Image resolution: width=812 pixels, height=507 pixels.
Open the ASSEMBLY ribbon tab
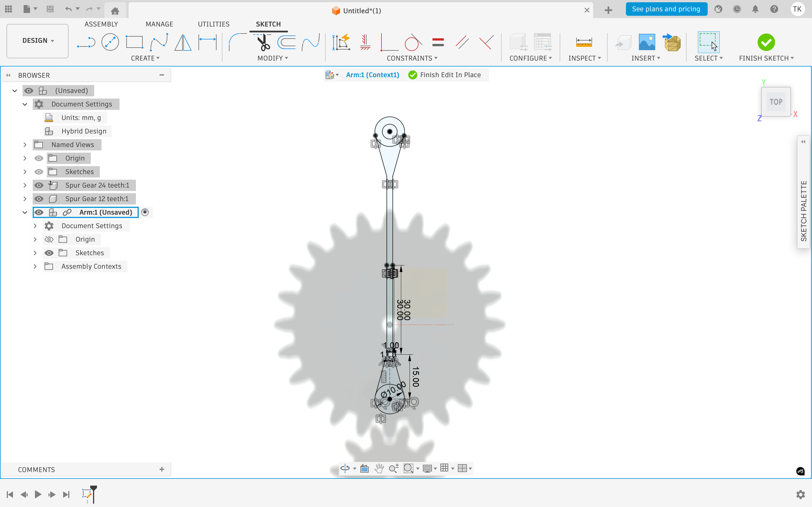pos(101,24)
